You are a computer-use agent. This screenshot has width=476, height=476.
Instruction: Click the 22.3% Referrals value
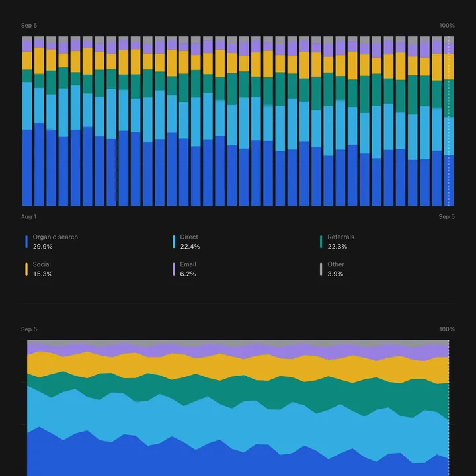337,247
